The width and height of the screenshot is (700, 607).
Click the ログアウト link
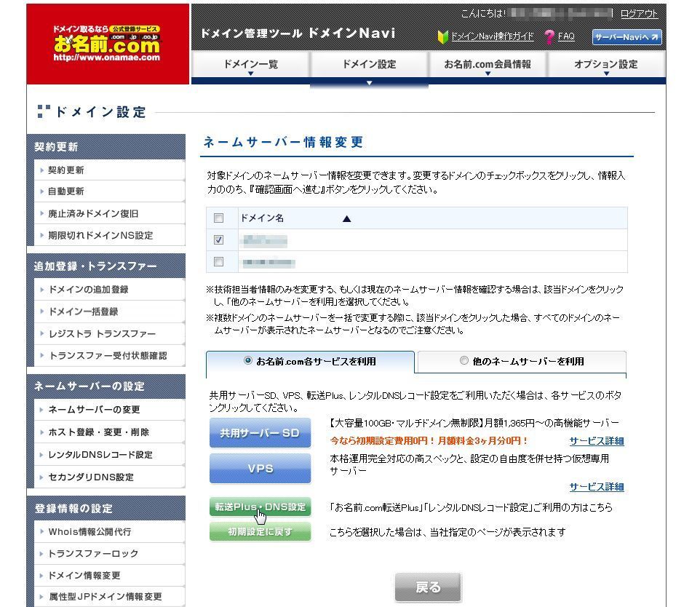pyautogui.click(x=639, y=14)
